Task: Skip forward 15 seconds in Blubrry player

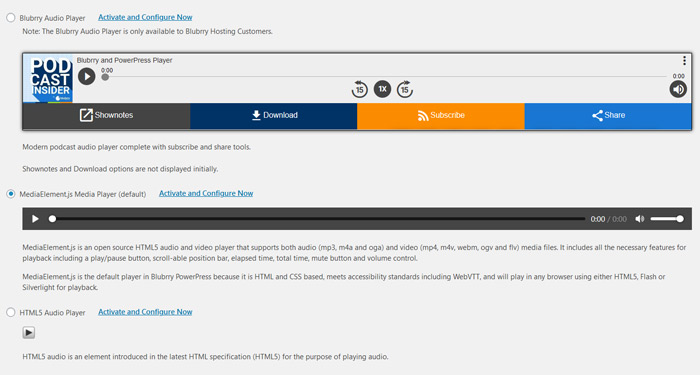Action: pos(404,89)
